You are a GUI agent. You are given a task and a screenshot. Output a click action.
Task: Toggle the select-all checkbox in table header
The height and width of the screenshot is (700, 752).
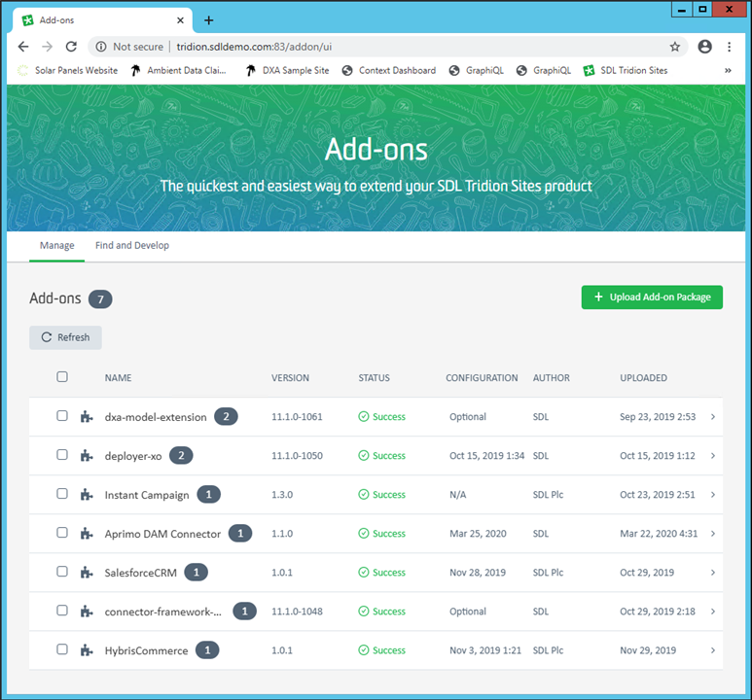tap(62, 377)
